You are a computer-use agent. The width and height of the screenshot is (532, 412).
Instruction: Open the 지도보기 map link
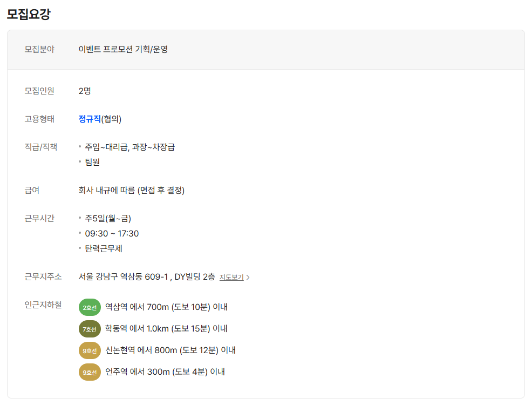231,277
